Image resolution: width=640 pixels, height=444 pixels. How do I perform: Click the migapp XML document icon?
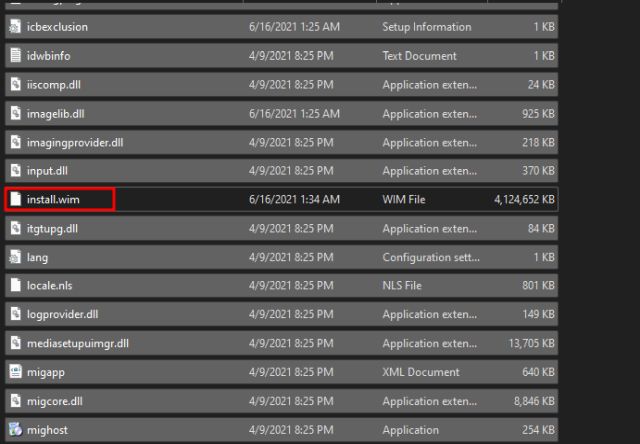pyautogui.click(x=15, y=373)
